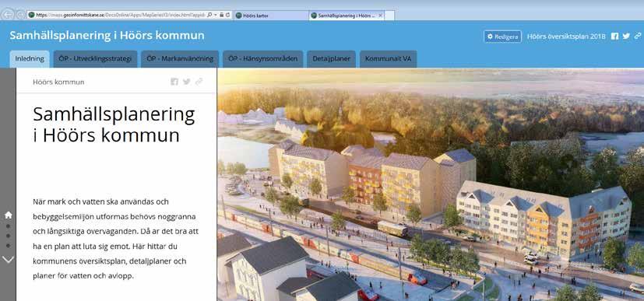
Task: Close the Samhällsplanering browser tab
Action: 380,16
